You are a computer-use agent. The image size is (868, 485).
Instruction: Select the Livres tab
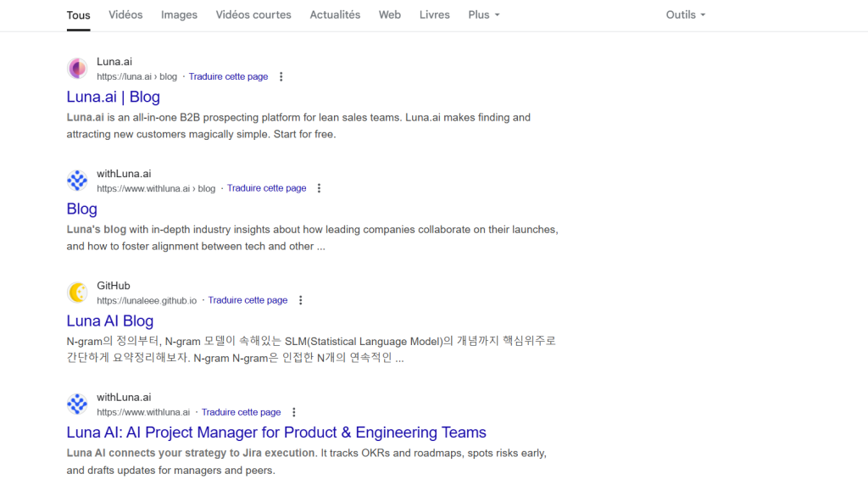(434, 15)
